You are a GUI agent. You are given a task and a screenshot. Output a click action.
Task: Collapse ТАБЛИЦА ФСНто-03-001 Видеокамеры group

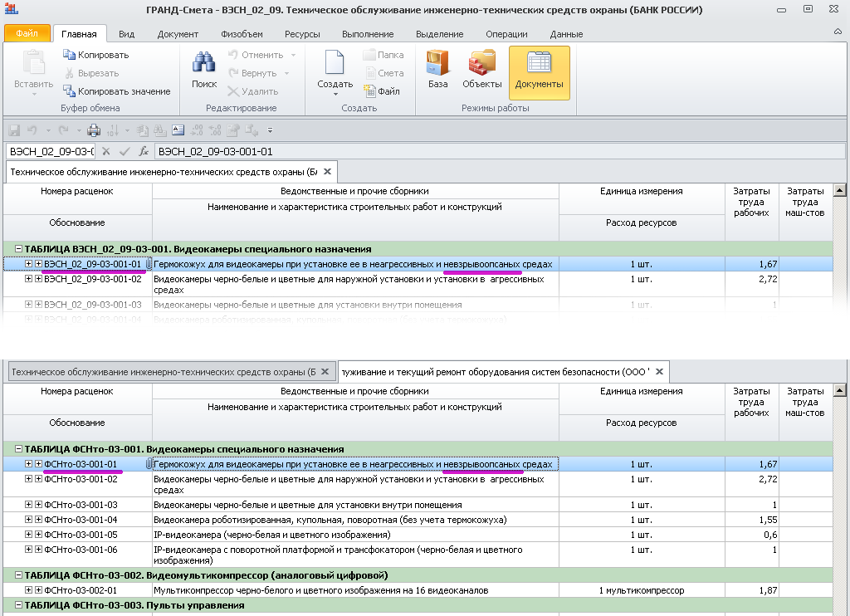(x=18, y=449)
